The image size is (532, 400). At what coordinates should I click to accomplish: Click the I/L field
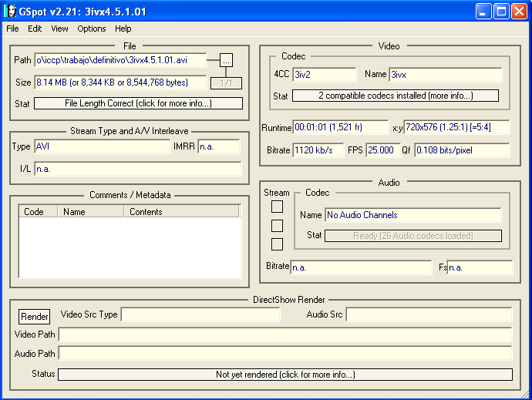click(138, 169)
